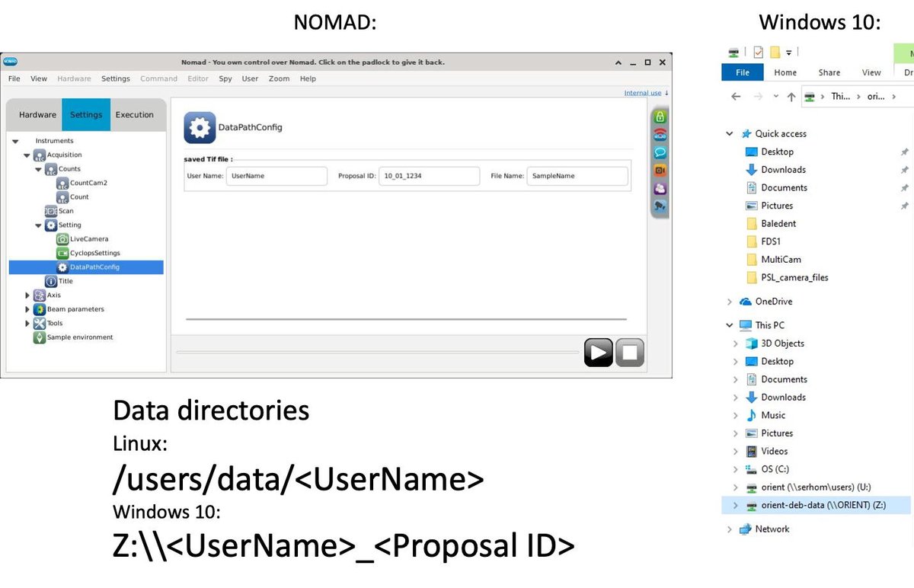
Task: Expand OneDrive in Explorer navigation pane
Action: [x=730, y=302]
